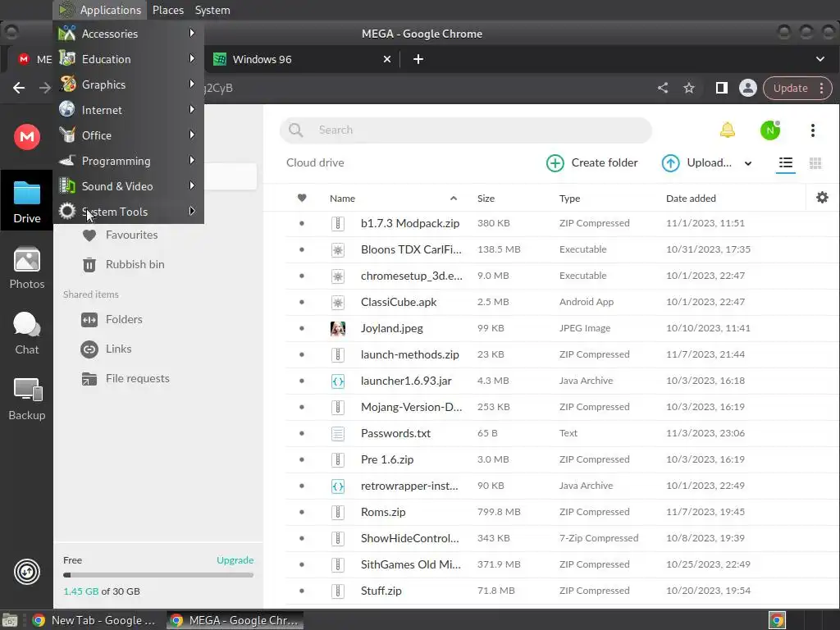Screen dimensions: 840x630
Task: Open Chrome profile icon
Action: 748,88
